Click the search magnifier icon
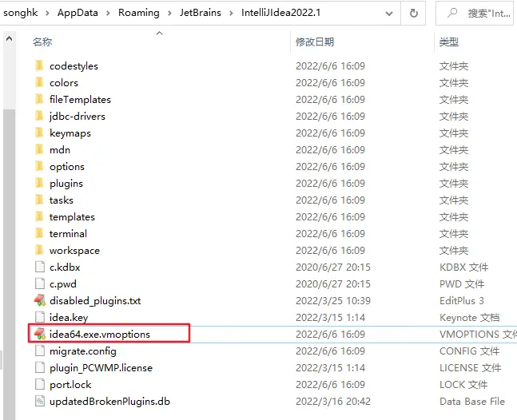This screenshot has height=420, width=517. point(452,14)
